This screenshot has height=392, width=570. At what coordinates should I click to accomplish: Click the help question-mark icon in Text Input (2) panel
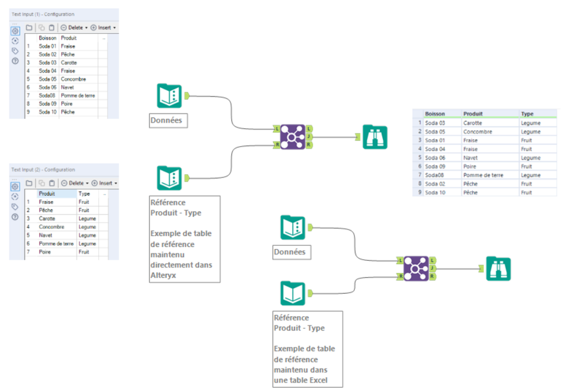tap(15, 217)
